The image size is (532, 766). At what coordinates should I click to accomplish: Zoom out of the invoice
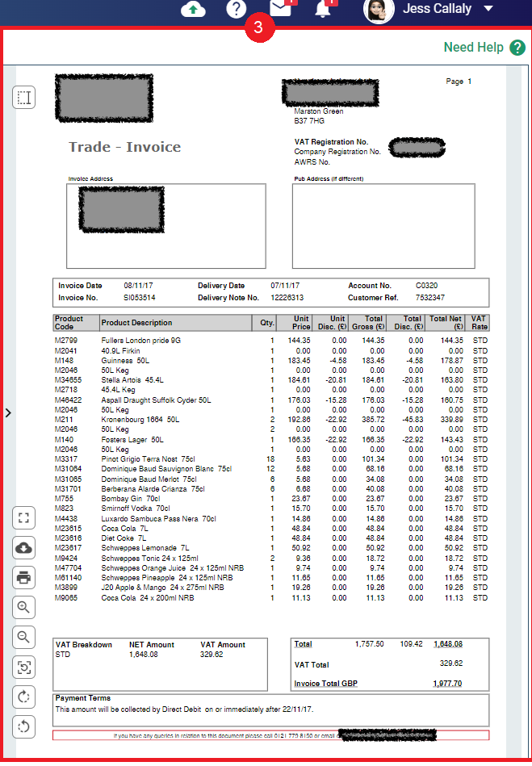pos(24,638)
